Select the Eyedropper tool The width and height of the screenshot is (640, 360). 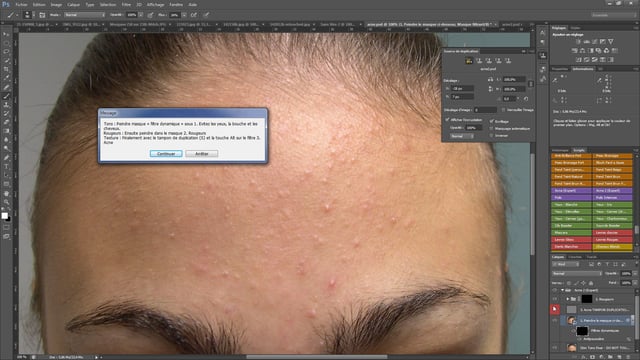[6, 78]
